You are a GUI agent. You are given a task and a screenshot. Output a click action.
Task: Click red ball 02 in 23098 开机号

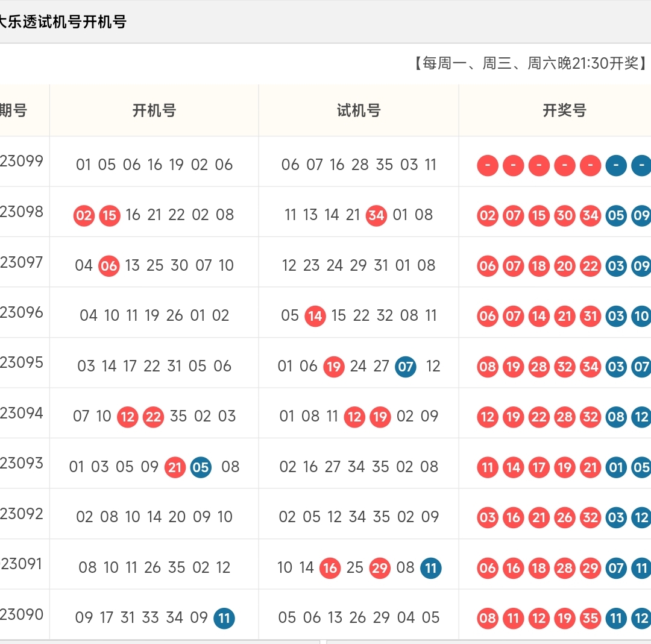click(84, 215)
